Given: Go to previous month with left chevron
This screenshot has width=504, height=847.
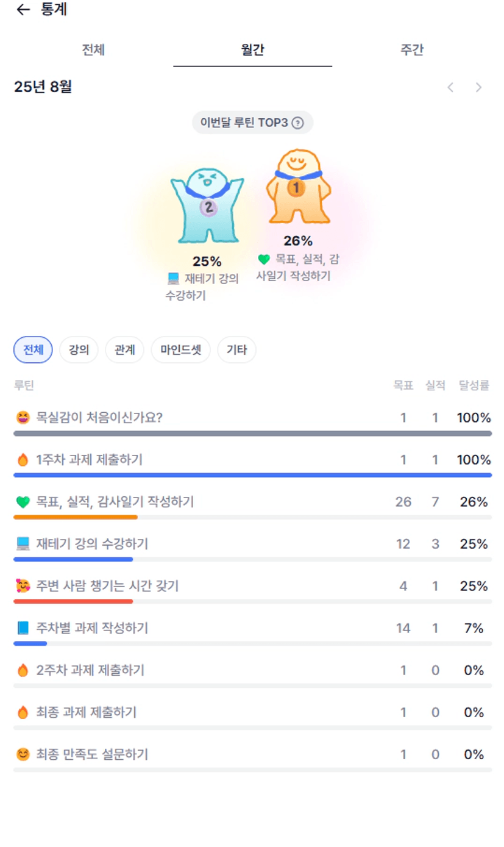Looking at the screenshot, I should pyautogui.click(x=450, y=87).
